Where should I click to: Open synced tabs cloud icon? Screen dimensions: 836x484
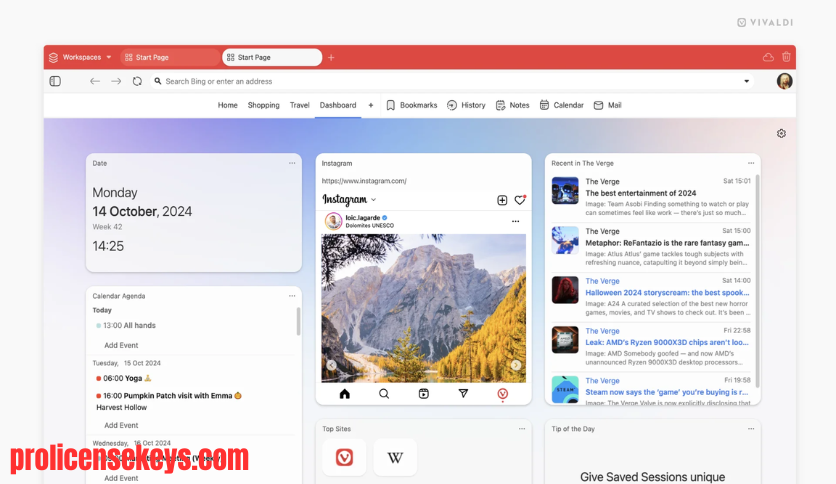pos(768,57)
